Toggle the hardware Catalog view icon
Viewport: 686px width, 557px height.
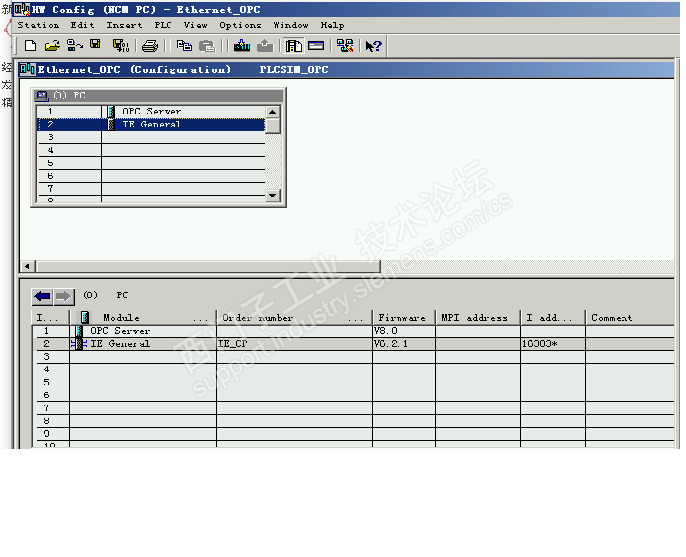click(x=294, y=46)
